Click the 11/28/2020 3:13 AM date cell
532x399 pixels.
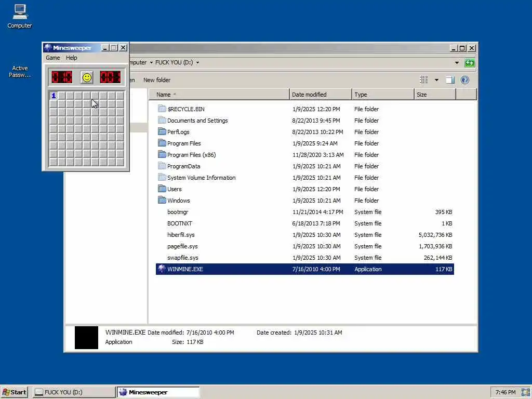[x=318, y=155]
